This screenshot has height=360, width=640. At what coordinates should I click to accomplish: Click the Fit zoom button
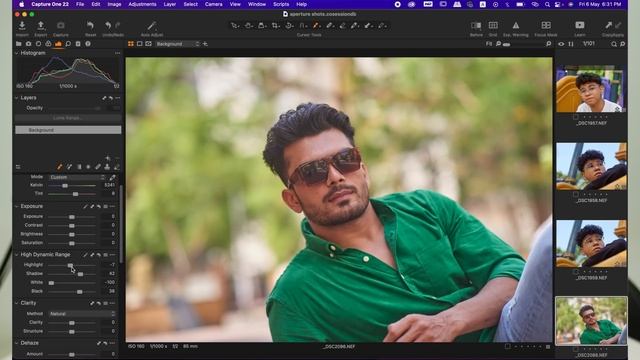(x=489, y=44)
